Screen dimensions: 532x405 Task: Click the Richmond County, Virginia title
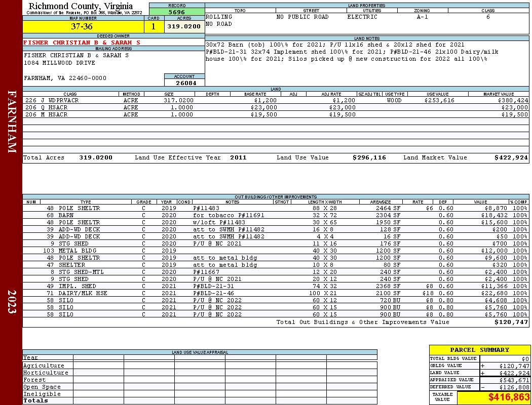coord(81,6)
